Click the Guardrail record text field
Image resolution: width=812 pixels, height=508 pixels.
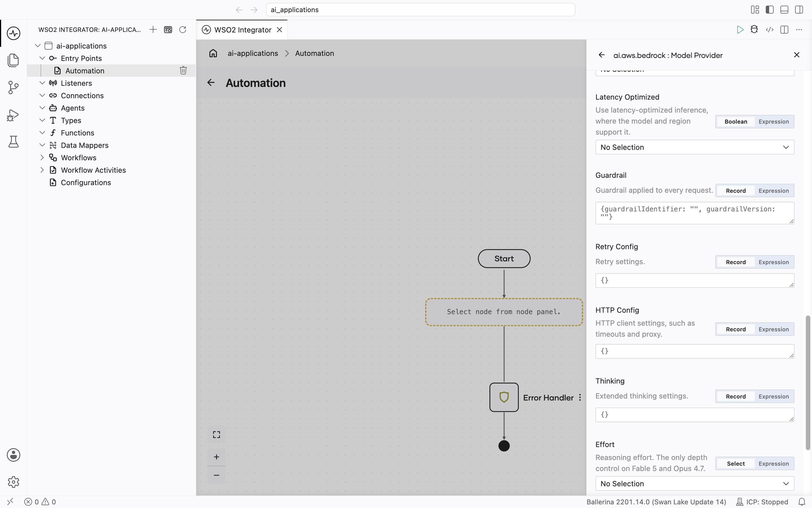pos(694,213)
